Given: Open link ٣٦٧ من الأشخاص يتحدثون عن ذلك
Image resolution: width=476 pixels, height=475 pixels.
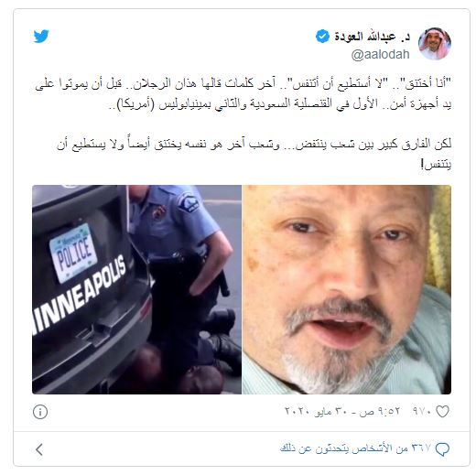Looking at the screenshot, I should click(355, 448).
